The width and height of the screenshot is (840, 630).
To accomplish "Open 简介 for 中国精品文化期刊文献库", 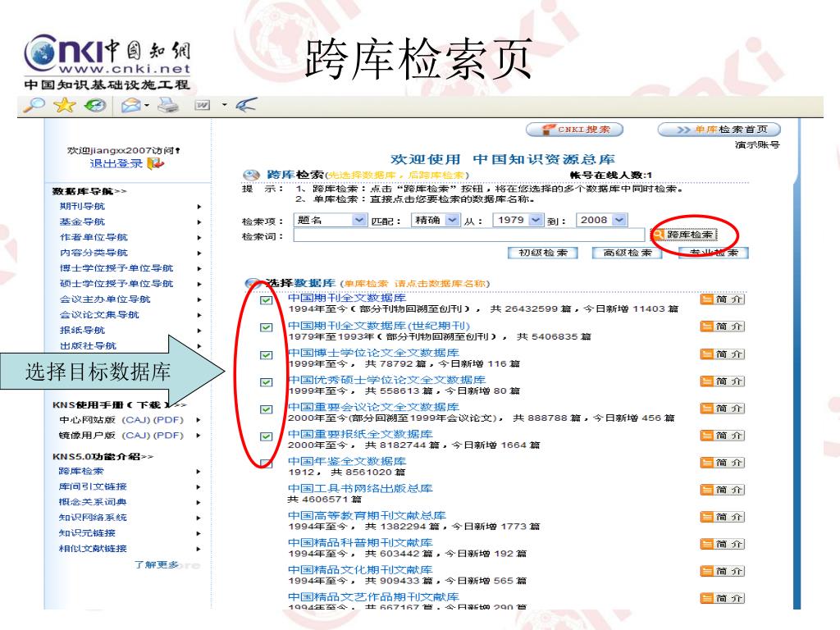I will 722,572.
